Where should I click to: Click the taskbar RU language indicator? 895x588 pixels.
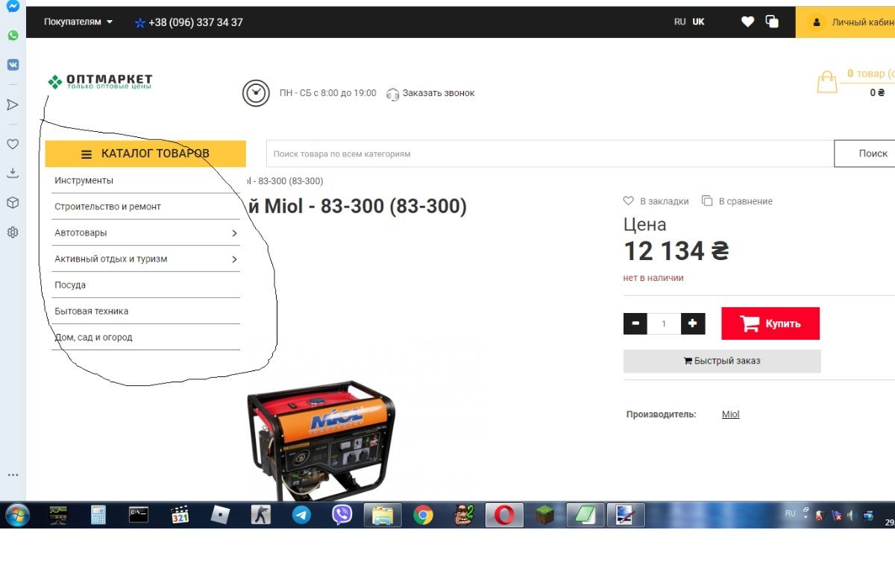791,514
